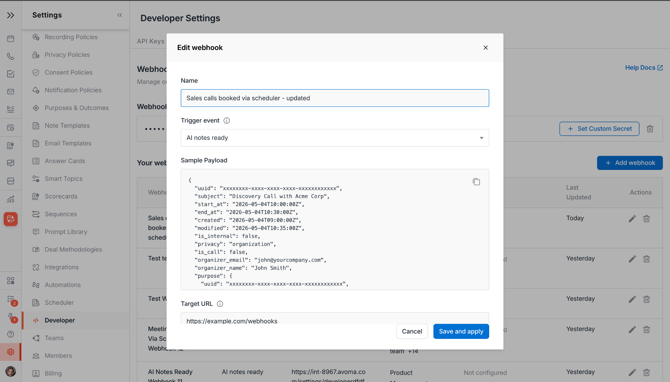Edit the webhook row starting "Test W"
The height and width of the screenshot is (382, 670).
pos(632,299)
